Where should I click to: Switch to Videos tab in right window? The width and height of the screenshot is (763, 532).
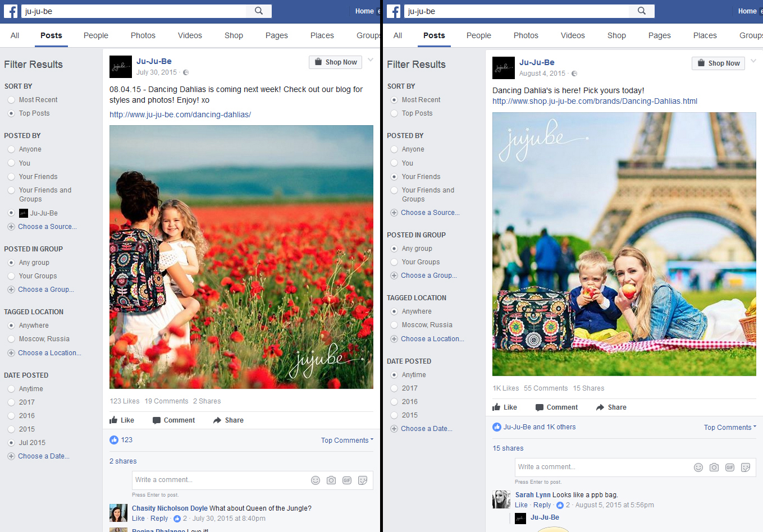tap(573, 35)
